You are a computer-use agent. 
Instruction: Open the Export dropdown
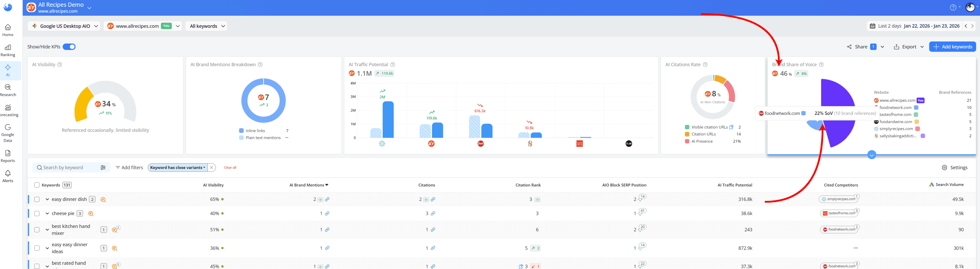tap(909, 47)
